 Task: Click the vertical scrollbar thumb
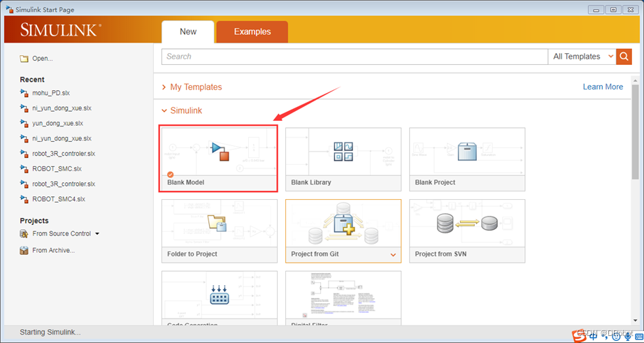pyautogui.click(x=636, y=133)
